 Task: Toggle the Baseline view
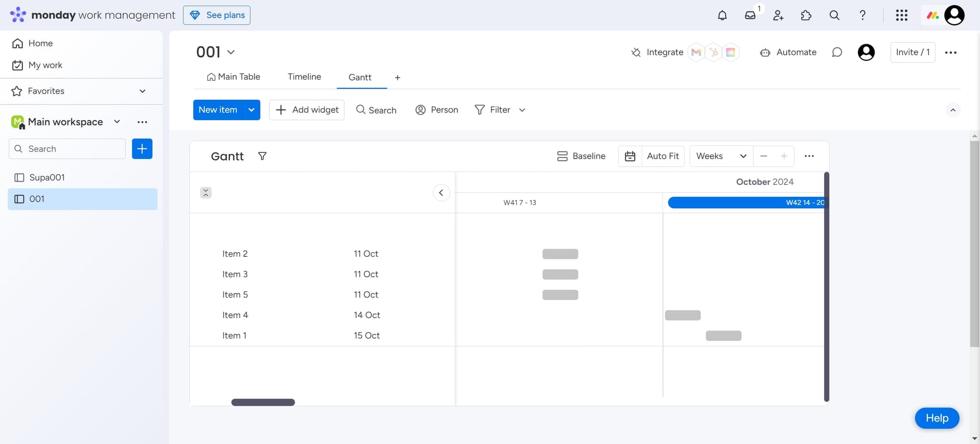coord(581,156)
